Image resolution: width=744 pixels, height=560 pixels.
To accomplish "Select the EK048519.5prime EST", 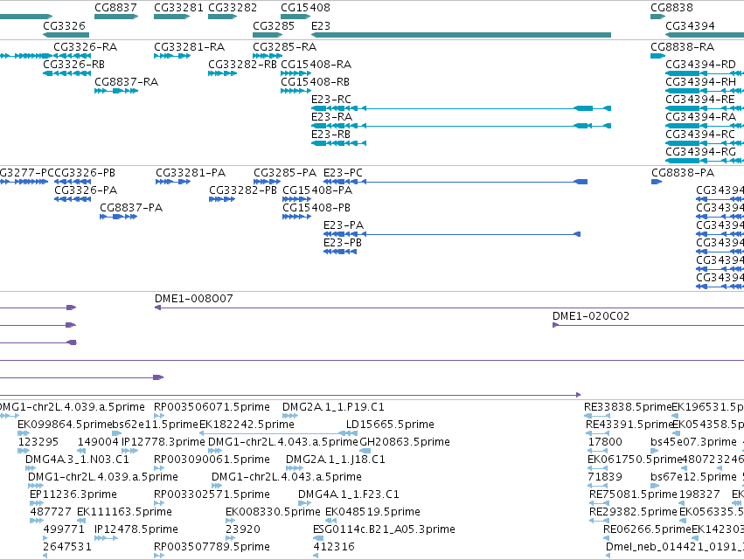I will coord(331,521).
